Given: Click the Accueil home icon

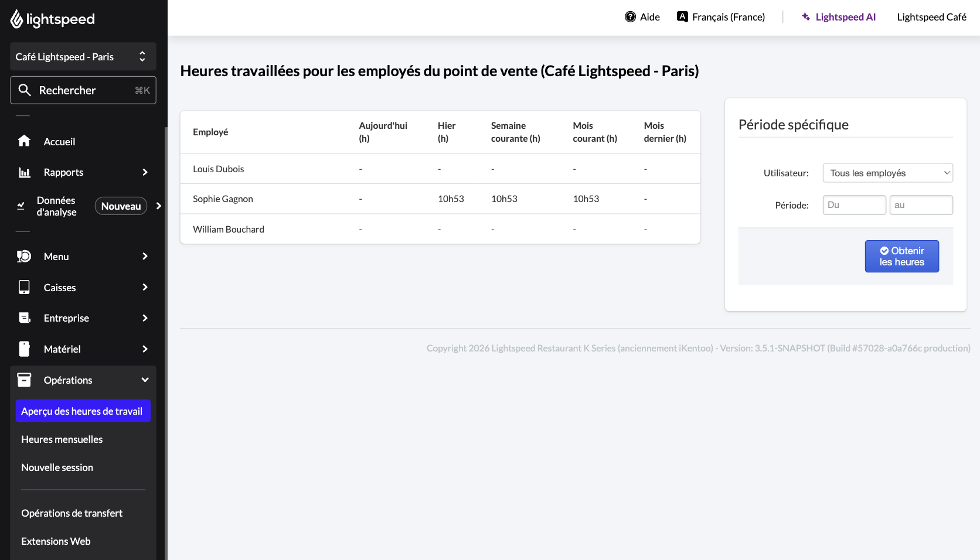Looking at the screenshot, I should tap(24, 141).
